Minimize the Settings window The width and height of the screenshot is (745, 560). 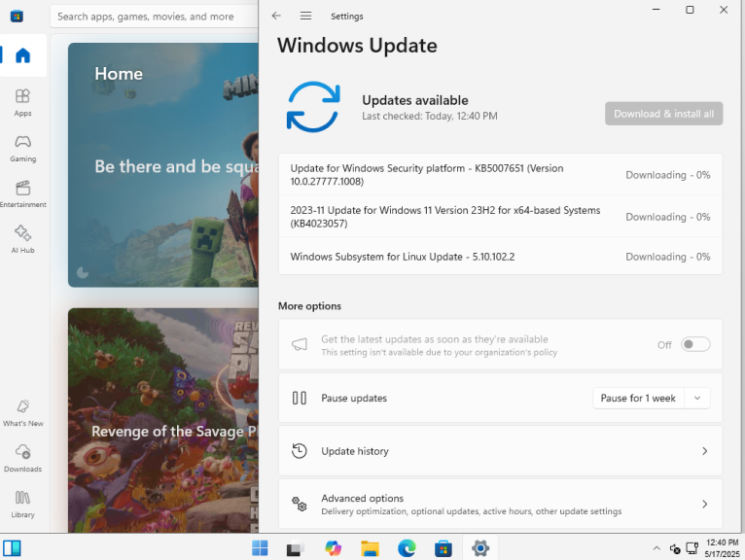coord(656,10)
